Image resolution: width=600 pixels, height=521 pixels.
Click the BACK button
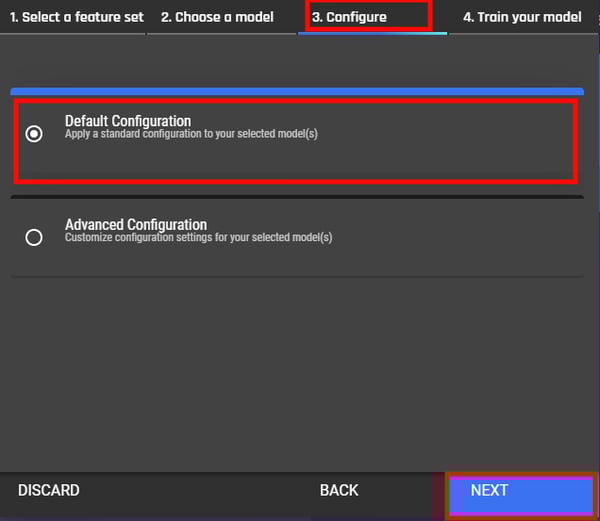(x=339, y=490)
